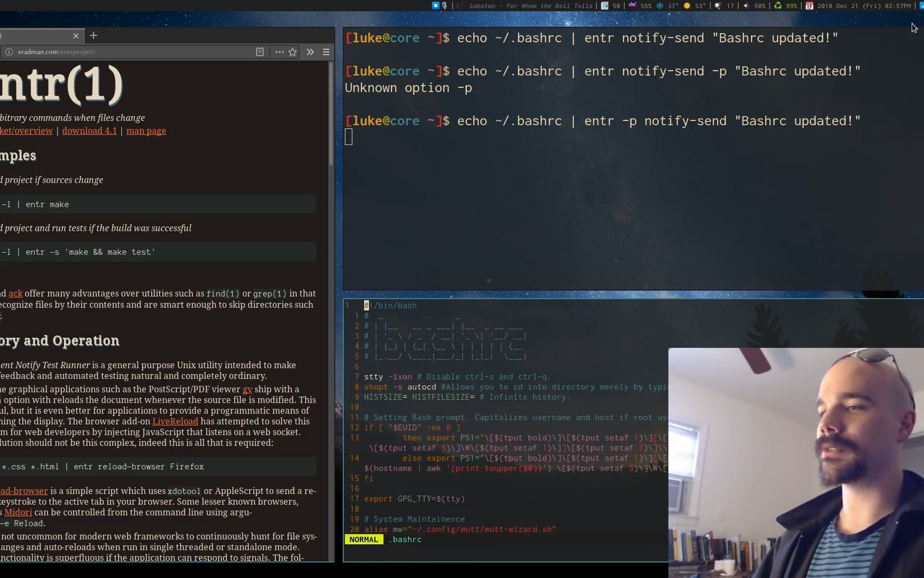Click the recording indicator icon in status bar

(435, 6)
